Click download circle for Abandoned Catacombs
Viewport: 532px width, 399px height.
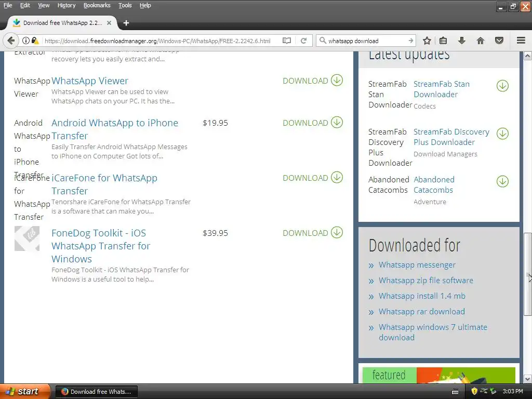502,181
